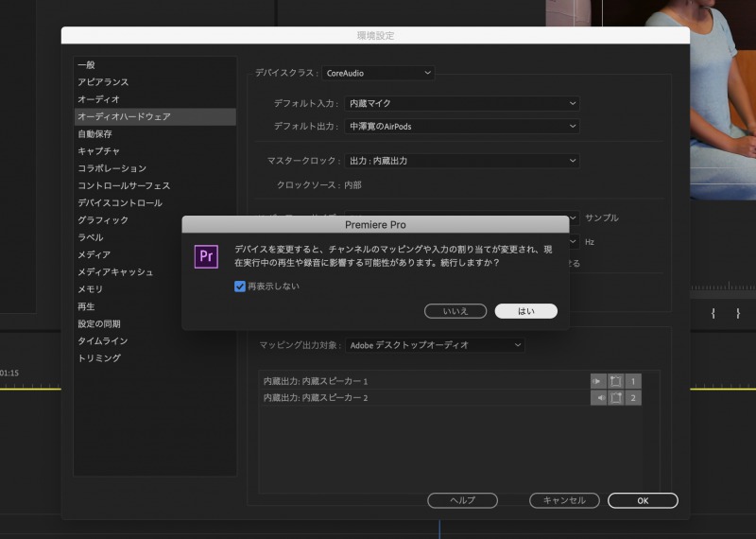Open the サンプル buffer size dropdown arrow
Screen dimensions: 756x539
pyautogui.click(x=574, y=218)
